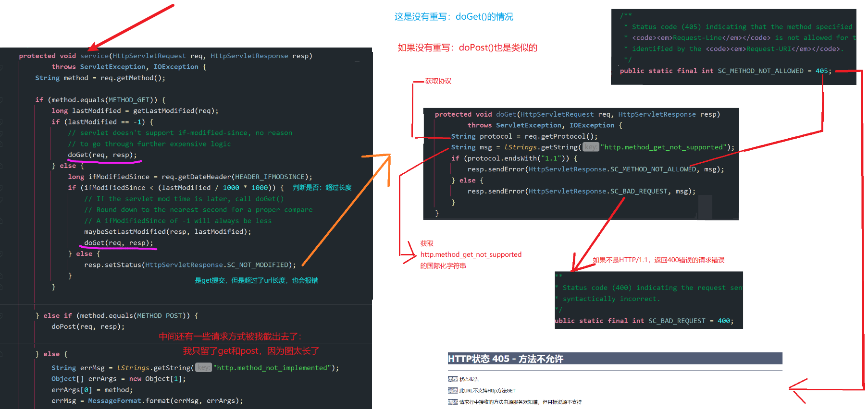Viewport: 868px width, 409px height.
Task: Click the "doGet" method name in its signature
Action: pos(506,114)
